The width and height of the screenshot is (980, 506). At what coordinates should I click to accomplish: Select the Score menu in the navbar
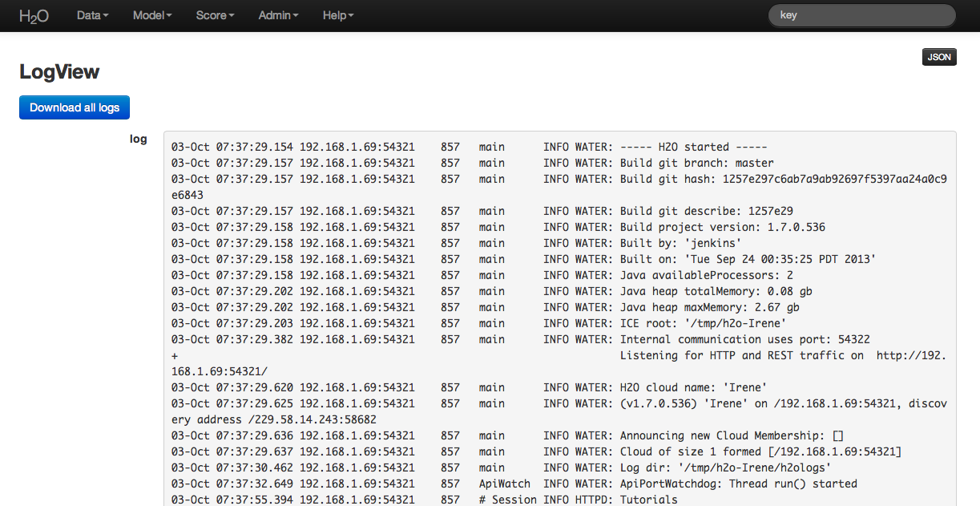pos(214,15)
